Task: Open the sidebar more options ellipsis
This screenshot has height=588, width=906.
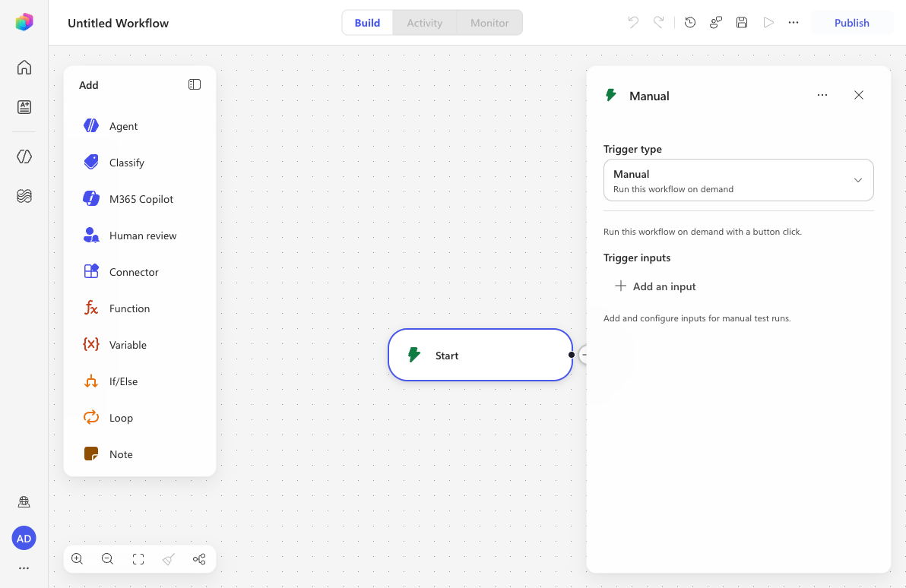Action: [24, 568]
